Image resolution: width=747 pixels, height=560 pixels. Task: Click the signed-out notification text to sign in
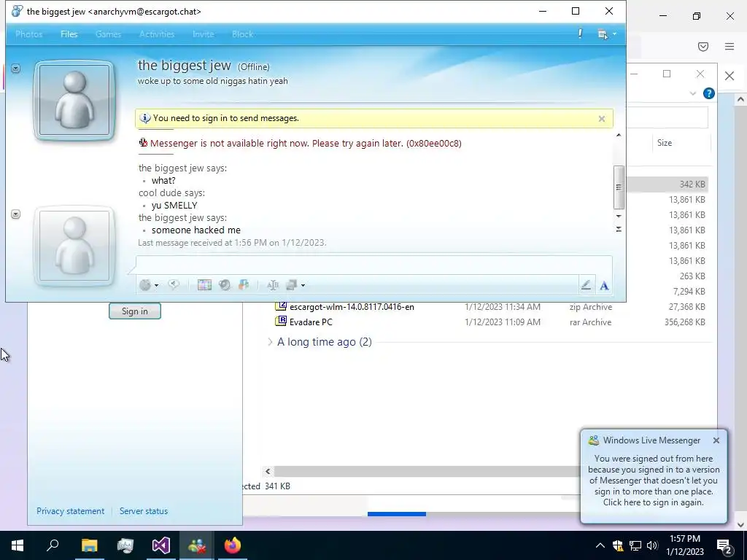[654, 481]
